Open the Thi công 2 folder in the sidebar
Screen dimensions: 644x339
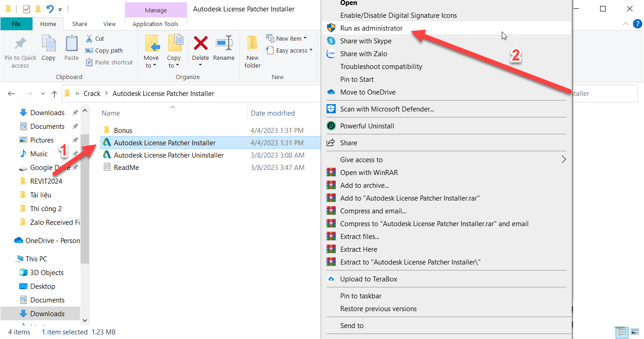pos(46,209)
